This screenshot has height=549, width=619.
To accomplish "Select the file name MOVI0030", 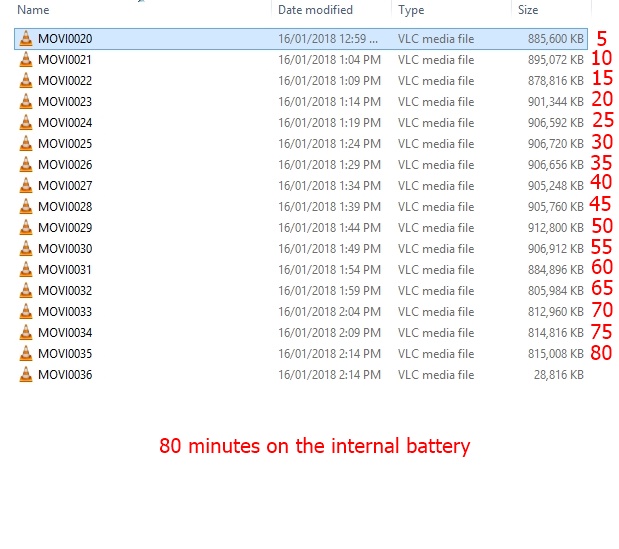I will click(65, 249).
